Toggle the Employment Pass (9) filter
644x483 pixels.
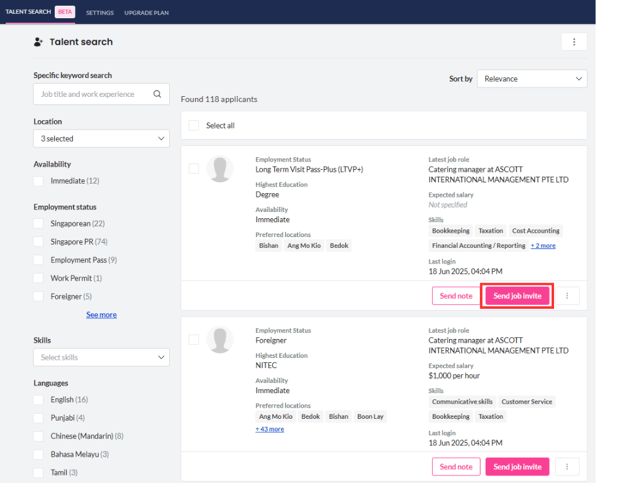tap(38, 260)
